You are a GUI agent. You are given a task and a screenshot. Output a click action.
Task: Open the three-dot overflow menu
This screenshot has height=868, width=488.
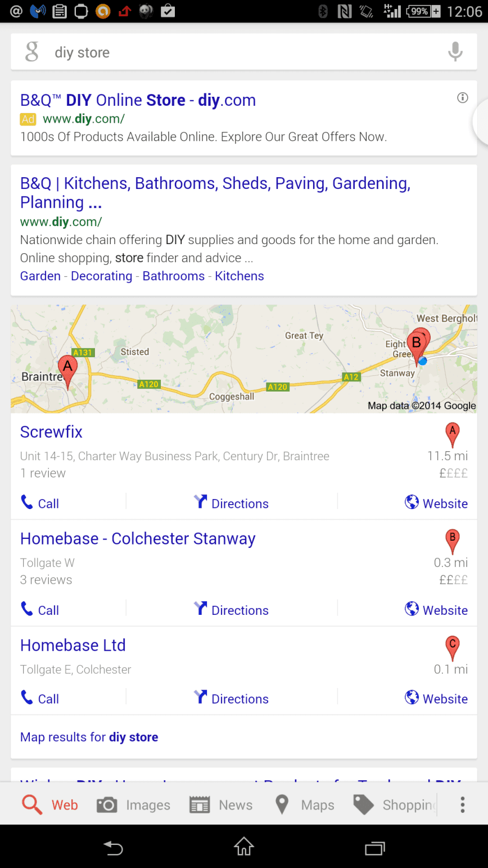pos(463,804)
